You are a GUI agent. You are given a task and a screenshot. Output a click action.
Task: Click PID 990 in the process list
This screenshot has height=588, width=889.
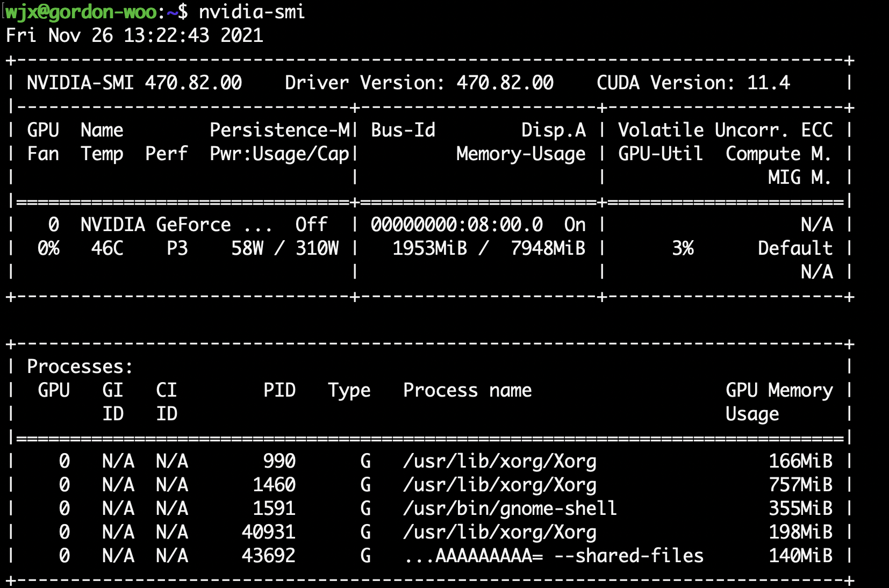point(280,461)
